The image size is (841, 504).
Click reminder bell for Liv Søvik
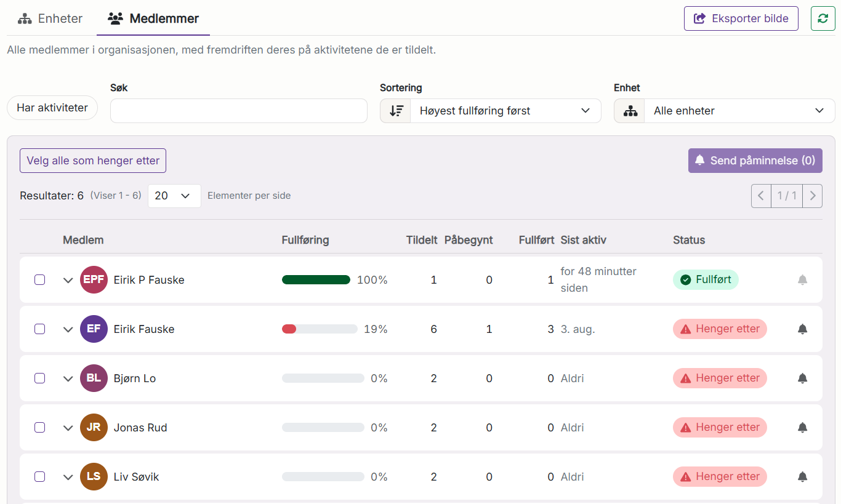[x=802, y=477]
